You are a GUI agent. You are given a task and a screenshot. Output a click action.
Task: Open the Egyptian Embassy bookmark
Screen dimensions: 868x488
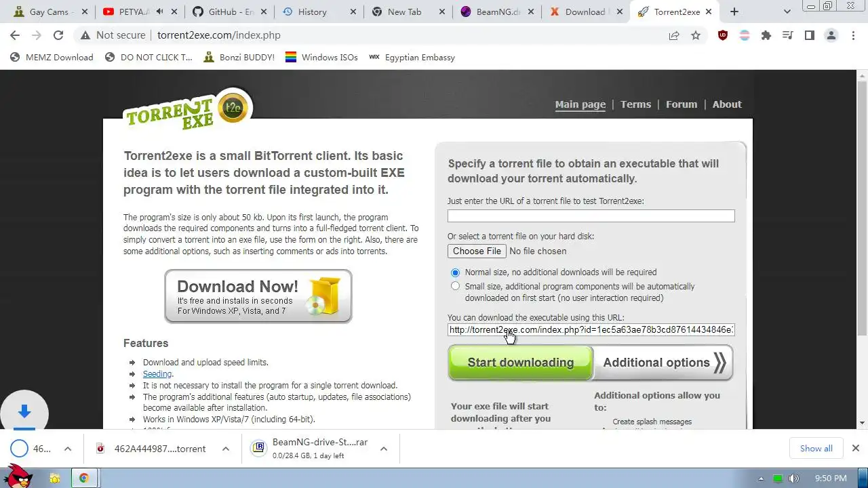[x=412, y=58]
